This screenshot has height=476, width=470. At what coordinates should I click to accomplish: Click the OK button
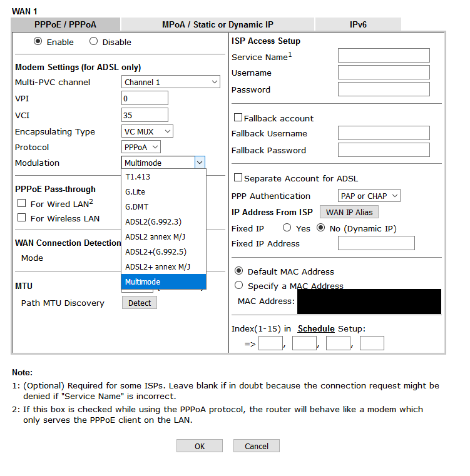[x=200, y=446]
